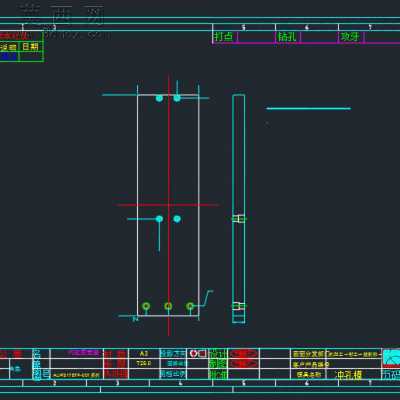Image resolution: width=400 pixels, height=400 pixels.
Task: Click the empty cell beside 打点
Action: [x=256, y=37]
